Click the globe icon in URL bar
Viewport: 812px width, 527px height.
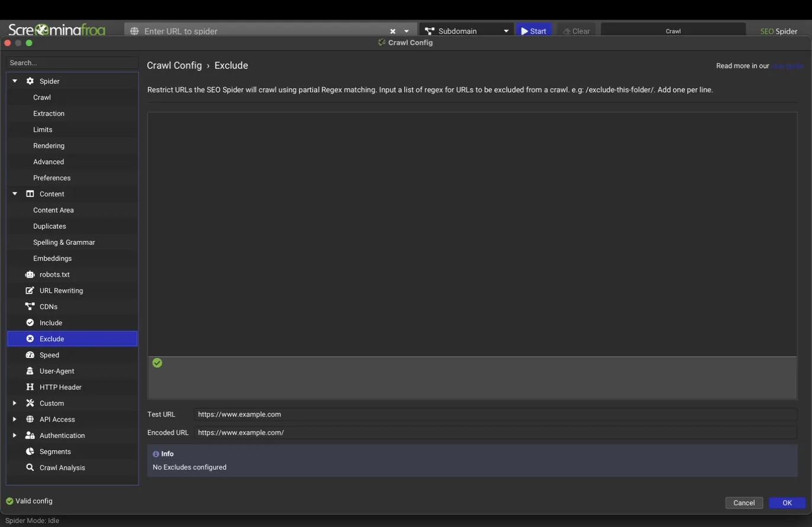pos(134,31)
